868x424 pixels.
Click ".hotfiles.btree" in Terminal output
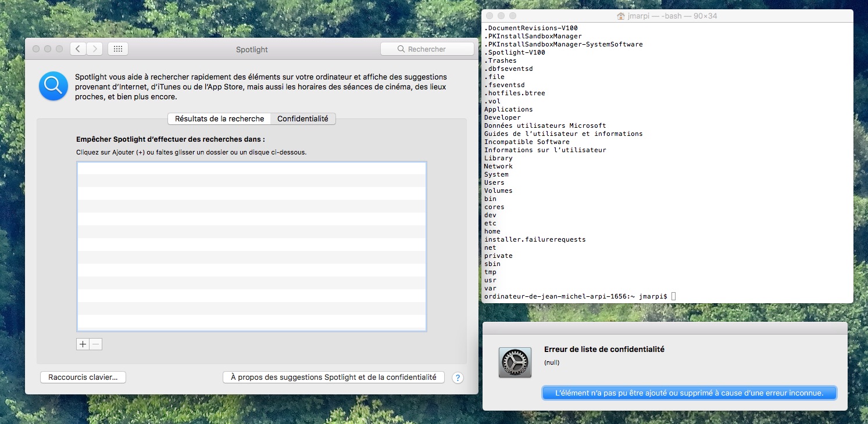point(515,93)
